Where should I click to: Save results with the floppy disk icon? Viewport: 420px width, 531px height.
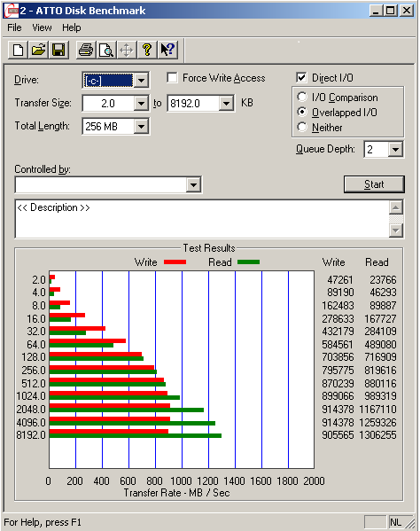click(58, 51)
